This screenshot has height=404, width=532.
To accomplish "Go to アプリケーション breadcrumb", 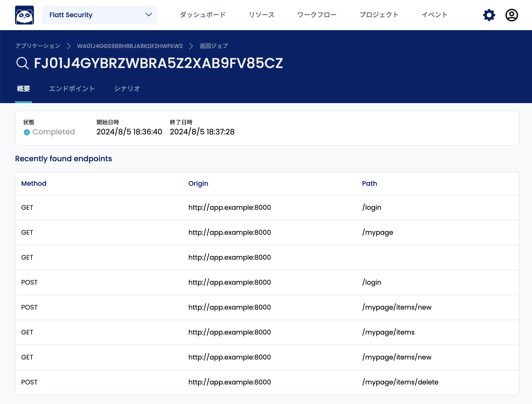I will (37, 46).
